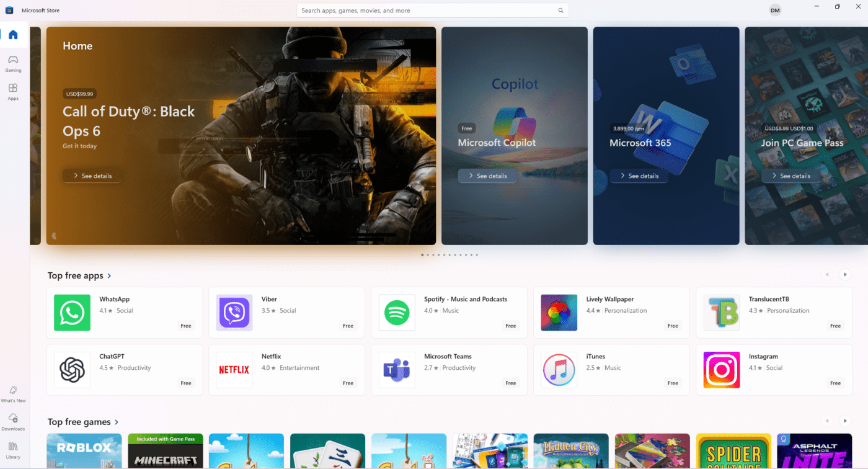Open the Apps section in sidebar
Viewport: 868px width, 469px height.
click(x=13, y=92)
